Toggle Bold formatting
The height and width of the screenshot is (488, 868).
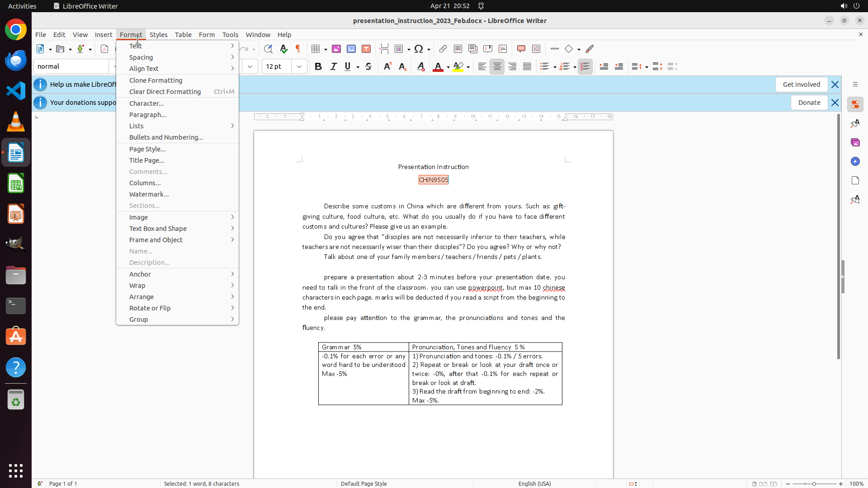point(318,66)
